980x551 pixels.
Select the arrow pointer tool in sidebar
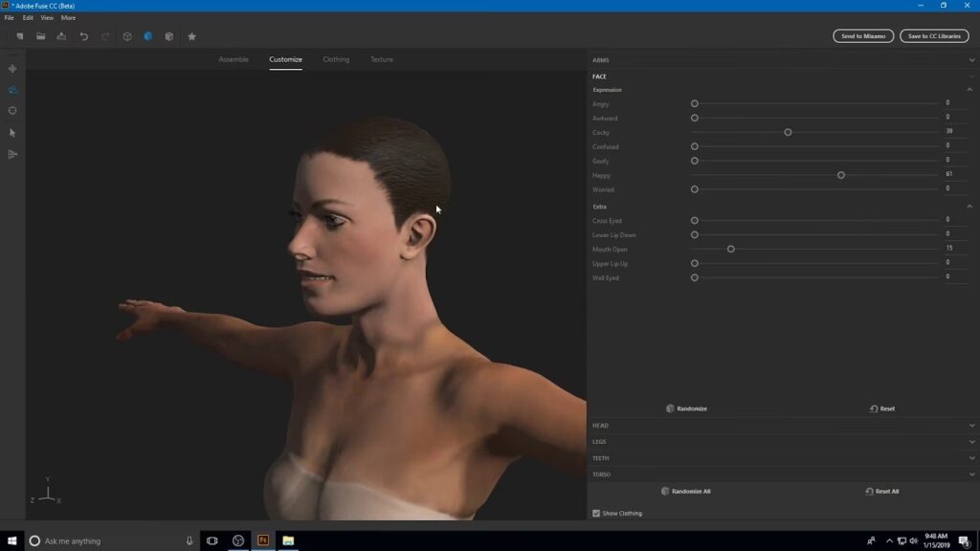(12, 133)
